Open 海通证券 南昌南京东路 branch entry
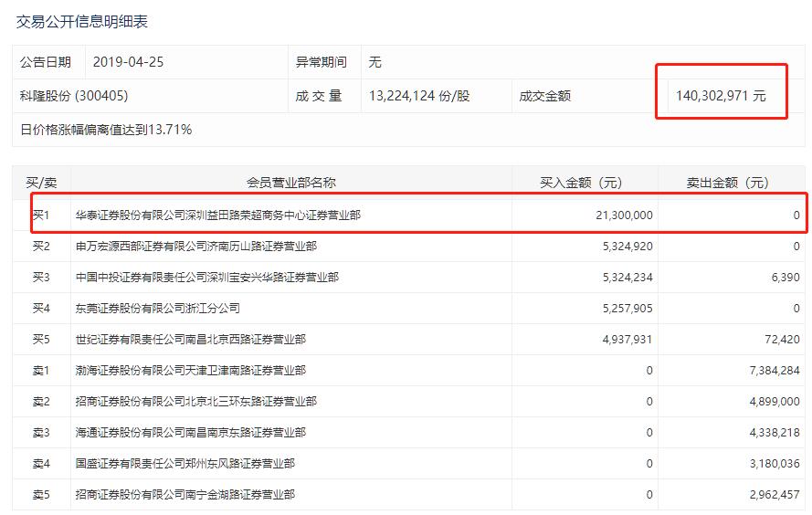 [191, 432]
